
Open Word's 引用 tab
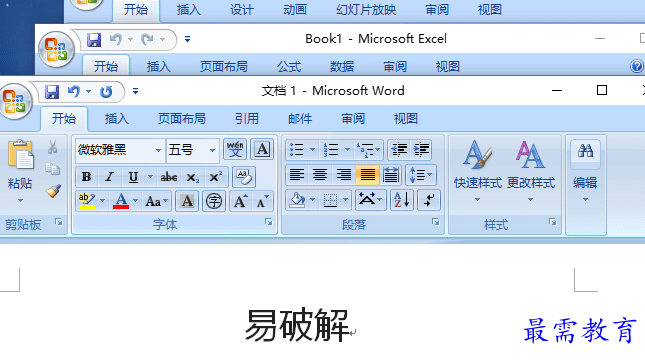coord(246,119)
